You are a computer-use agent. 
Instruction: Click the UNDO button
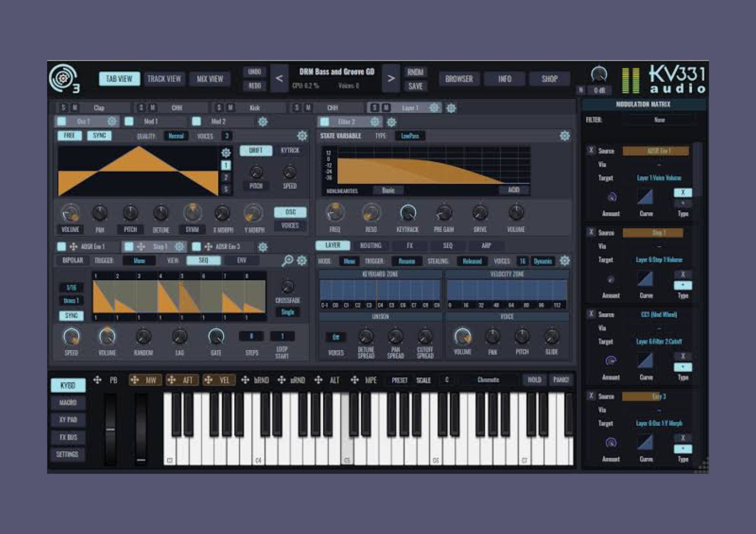pyautogui.click(x=254, y=72)
